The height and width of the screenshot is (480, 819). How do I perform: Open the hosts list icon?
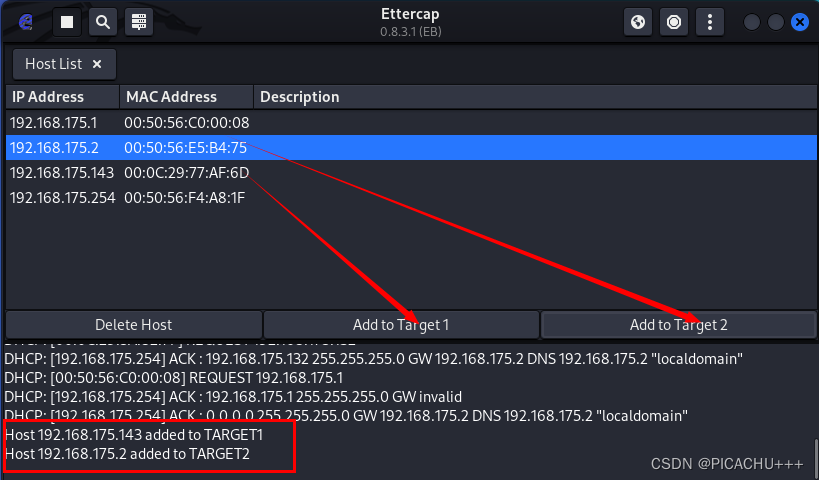tap(139, 22)
